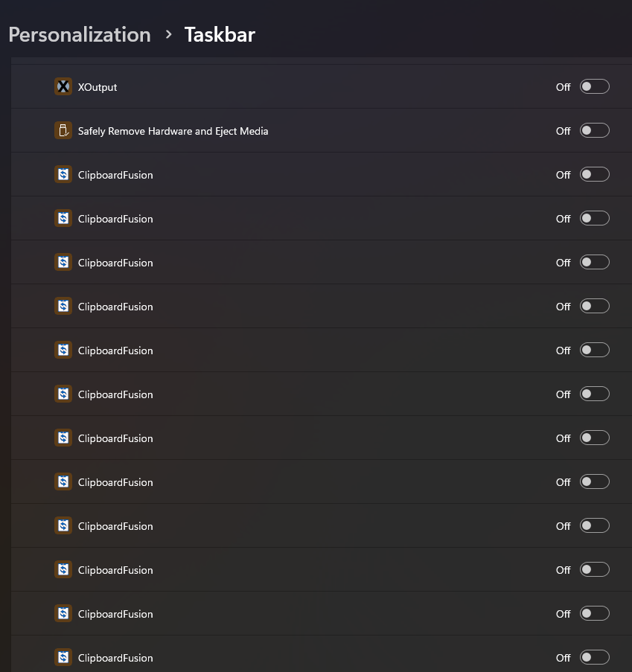Viewport: 632px width, 672px height.
Task: Turn on the fifth ClipboardFusion toggle
Action: 594,351
